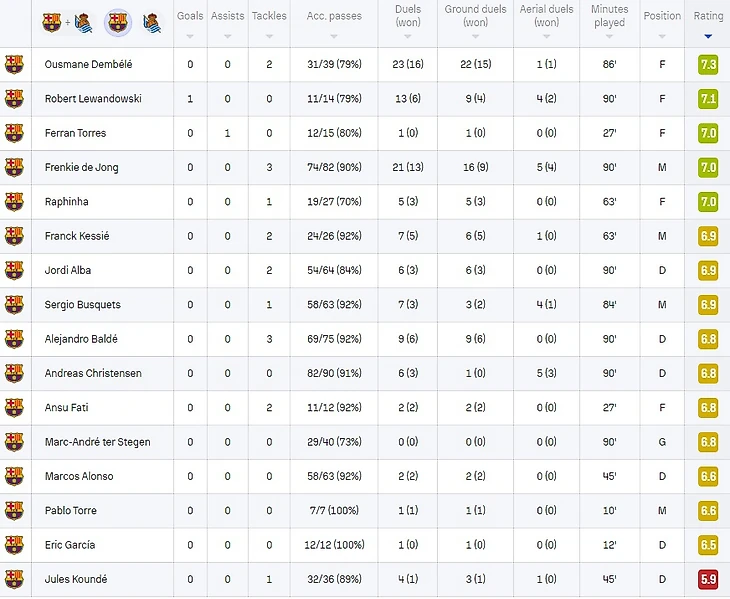Open Jules Koundé player profile
The width and height of the screenshot is (730, 599).
coord(76,579)
